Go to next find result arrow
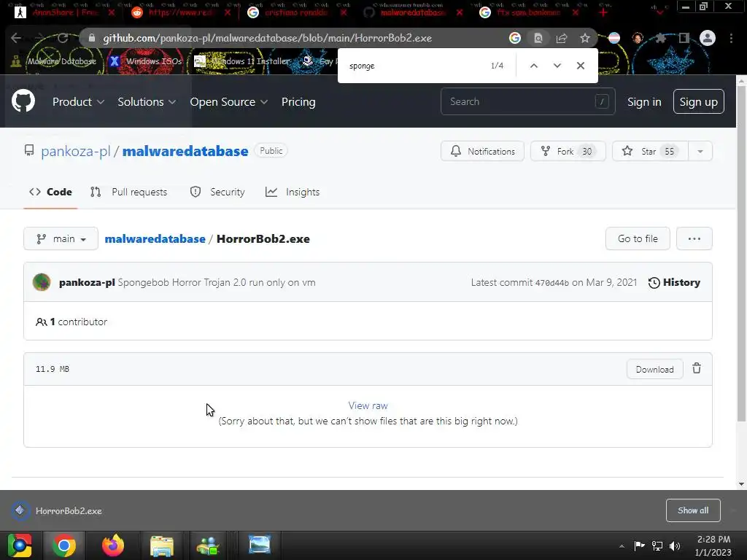The height and width of the screenshot is (560, 747). pyautogui.click(x=557, y=66)
